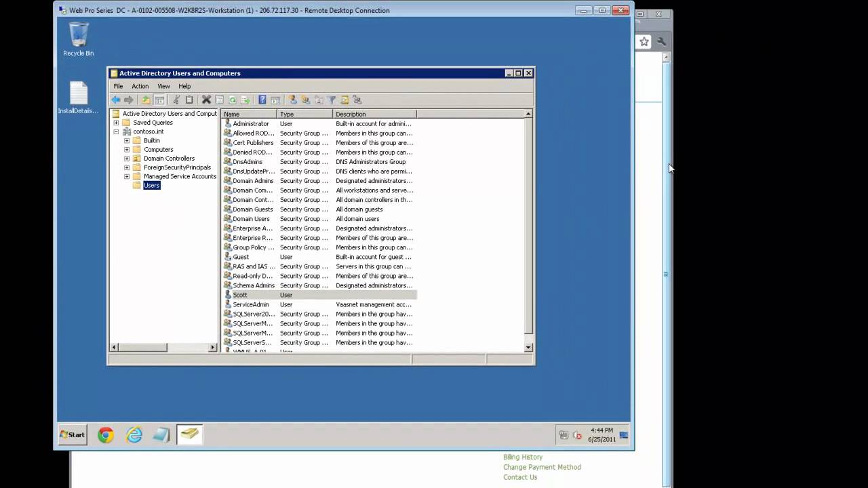868x488 pixels.
Task: Click the Find objects toolbar icon
Action: (x=344, y=100)
